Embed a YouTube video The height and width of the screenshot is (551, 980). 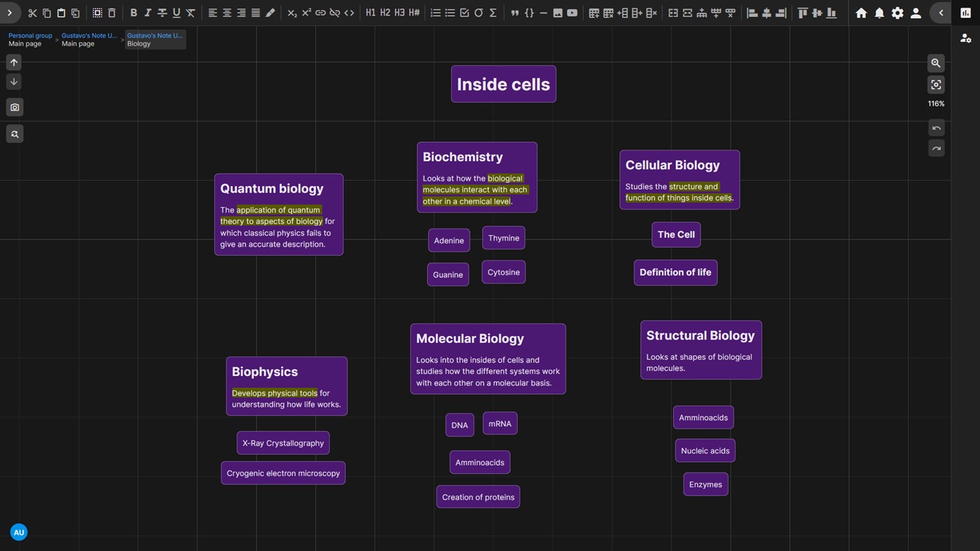click(572, 13)
